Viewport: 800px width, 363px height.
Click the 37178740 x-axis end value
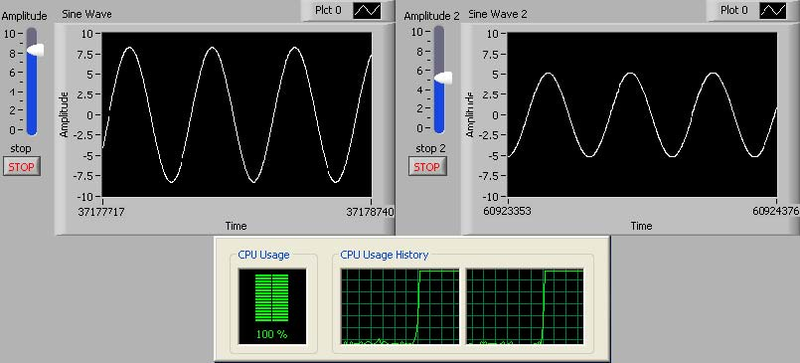371,212
